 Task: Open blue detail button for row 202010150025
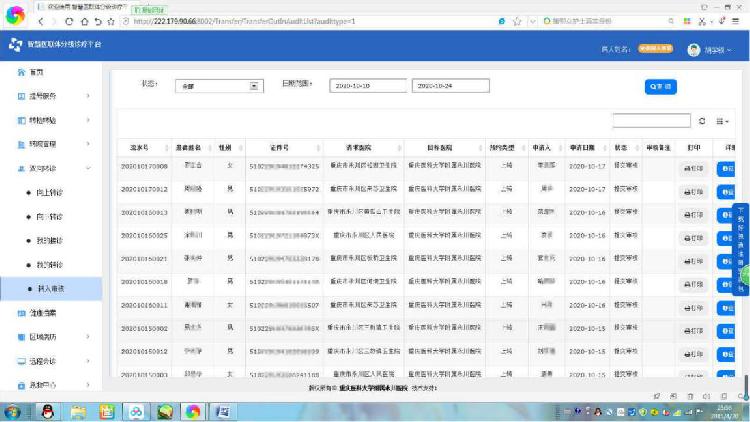coord(726,238)
